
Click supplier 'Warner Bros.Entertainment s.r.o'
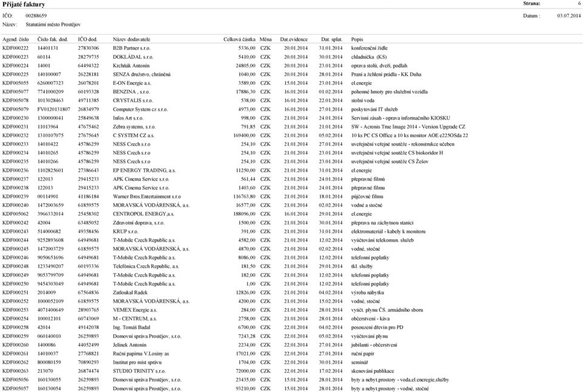click(x=147, y=197)
